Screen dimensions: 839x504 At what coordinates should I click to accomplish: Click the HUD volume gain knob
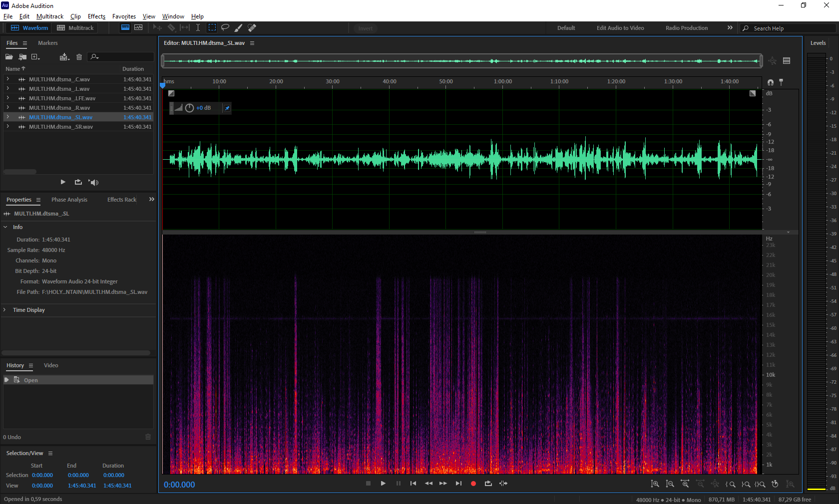pos(189,108)
